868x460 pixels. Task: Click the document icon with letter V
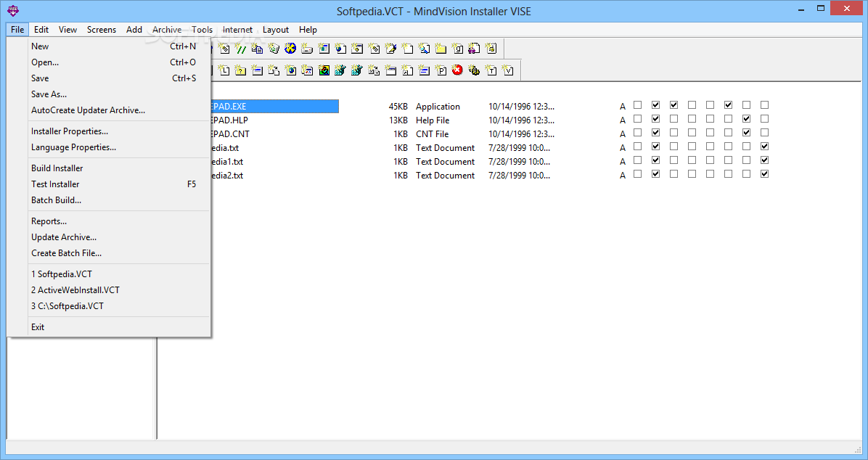507,70
